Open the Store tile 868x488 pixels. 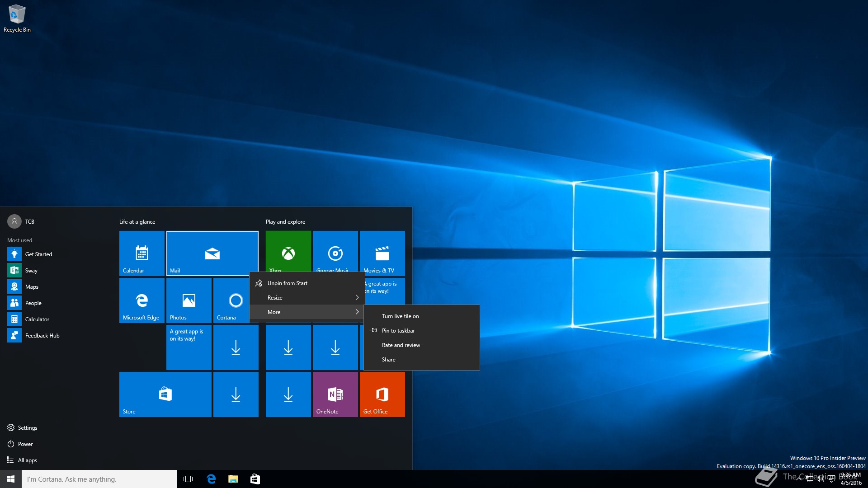(x=165, y=394)
